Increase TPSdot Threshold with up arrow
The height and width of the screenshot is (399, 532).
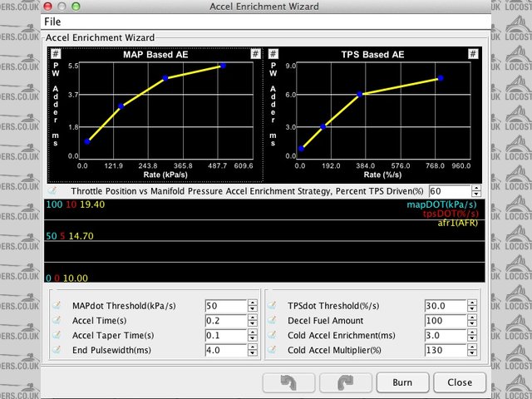tap(472, 303)
